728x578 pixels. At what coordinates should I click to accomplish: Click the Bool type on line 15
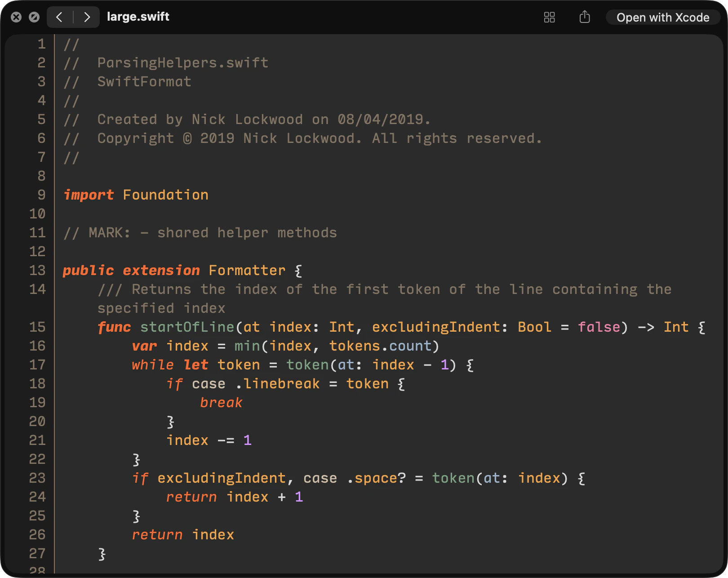(x=534, y=327)
